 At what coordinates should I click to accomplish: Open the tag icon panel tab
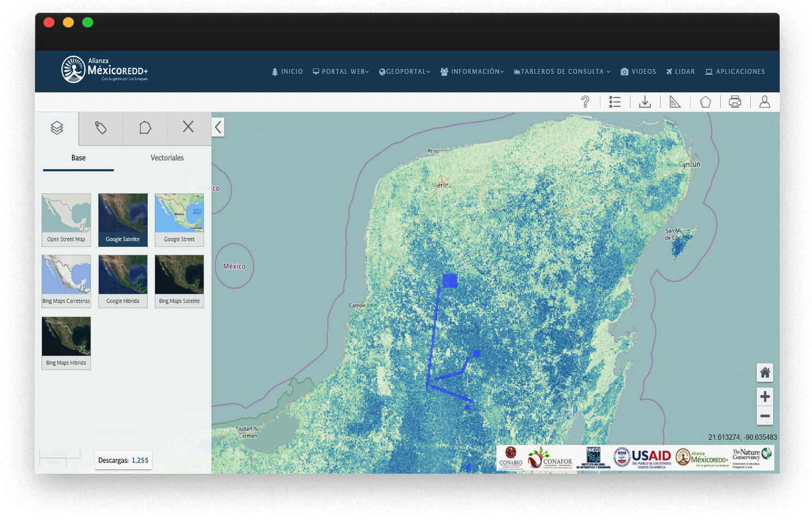[x=101, y=128]
